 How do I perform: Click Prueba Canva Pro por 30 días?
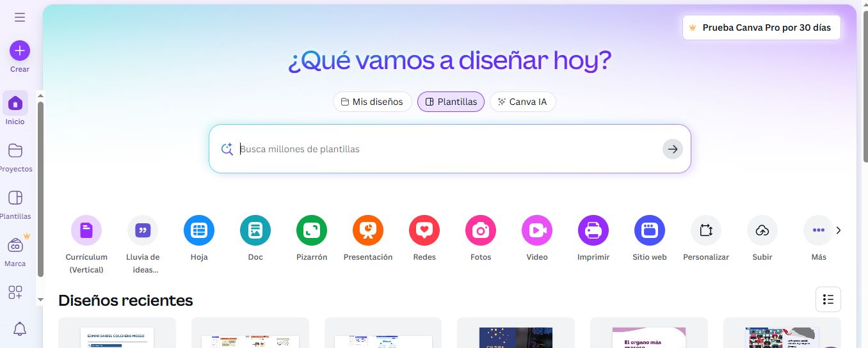[x=761, y=28]
